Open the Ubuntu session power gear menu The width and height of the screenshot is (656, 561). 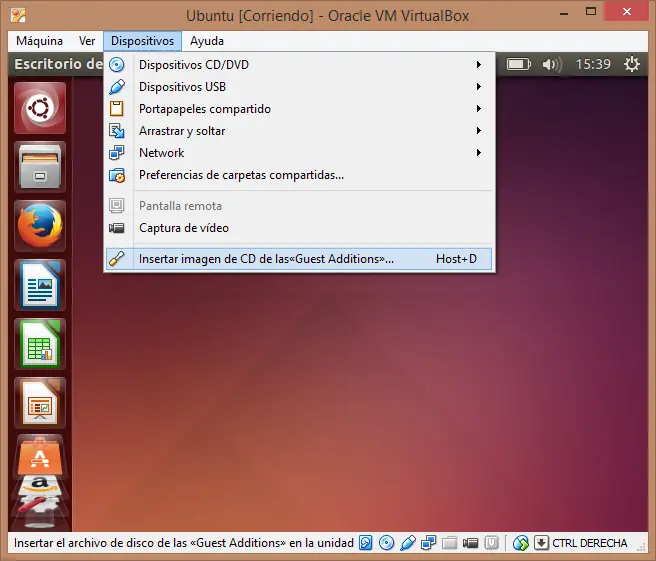tap(631, 64)
